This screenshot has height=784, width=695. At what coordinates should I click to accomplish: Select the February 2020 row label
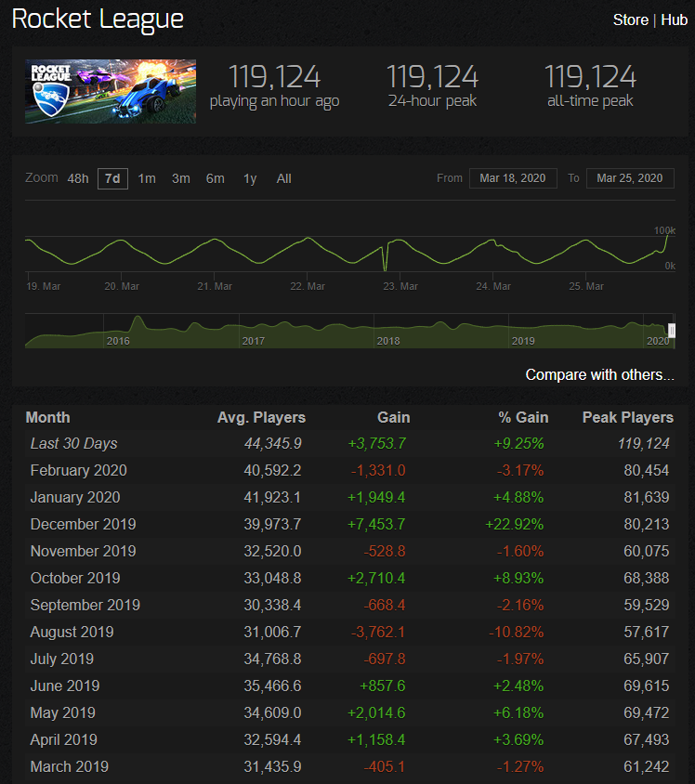pos(78,471)
